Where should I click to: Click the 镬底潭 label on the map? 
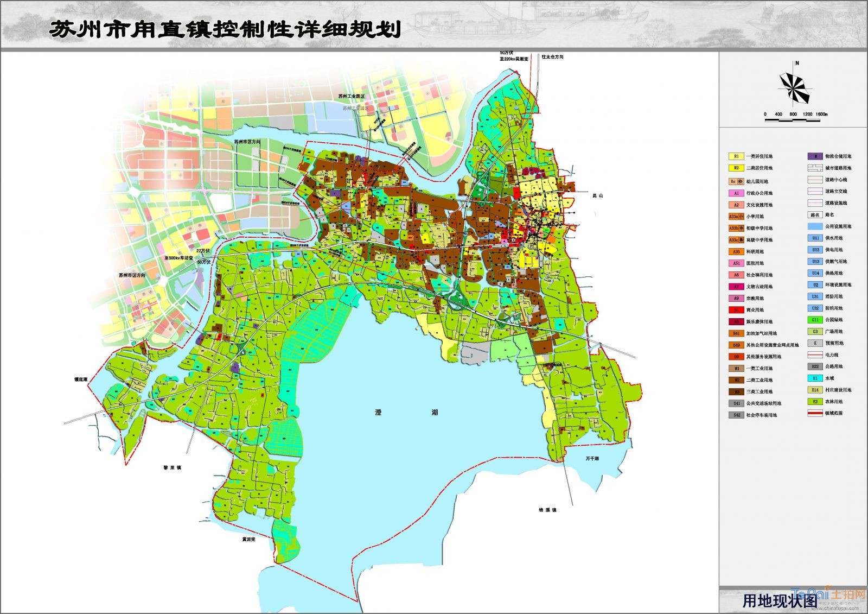click(81, 379)
